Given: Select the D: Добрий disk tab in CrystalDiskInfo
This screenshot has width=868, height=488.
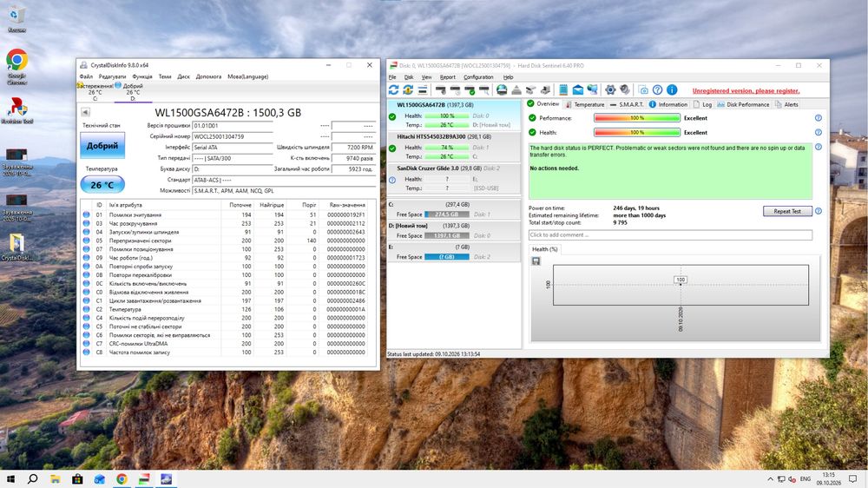Looking at the screenshot, I should (x=133, y=92).
